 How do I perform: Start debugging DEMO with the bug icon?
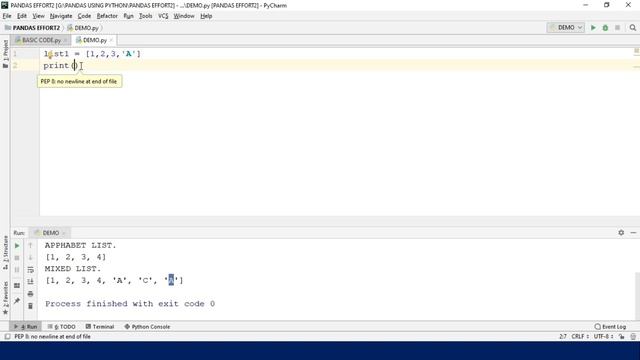pyautogui.click(x=605, y=28)
